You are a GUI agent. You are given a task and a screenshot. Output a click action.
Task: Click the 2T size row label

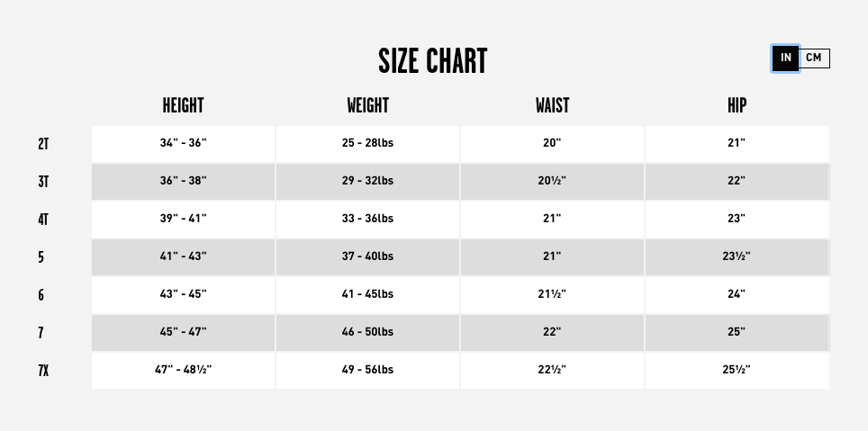point(43,144)
